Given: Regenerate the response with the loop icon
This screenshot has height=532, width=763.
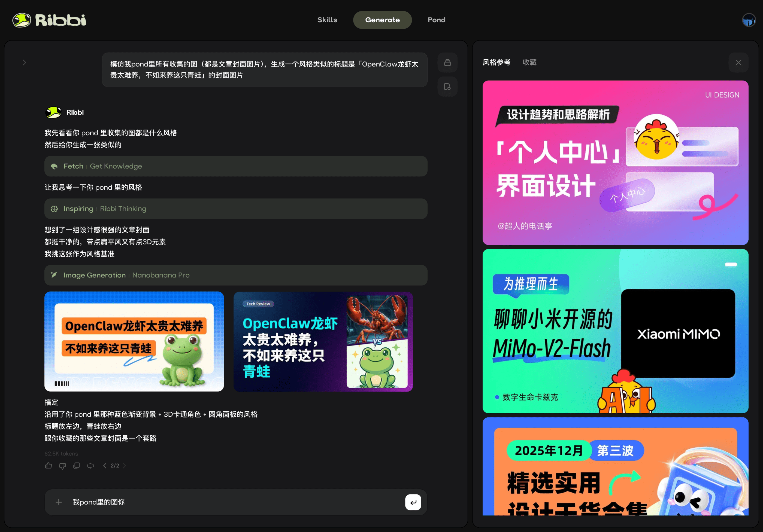Looking at the screenshot, I should [x=90, y=466].
